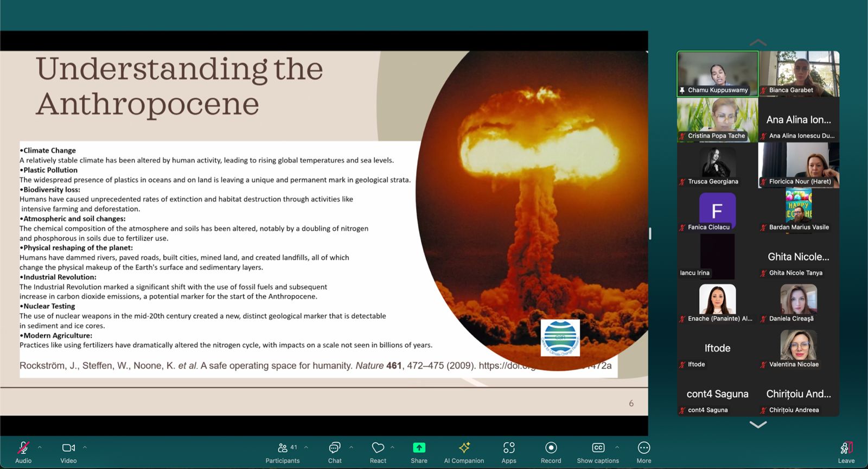Open the Apps menu
Viewport: 868px width, 469px height.
[x=509, y=452]
